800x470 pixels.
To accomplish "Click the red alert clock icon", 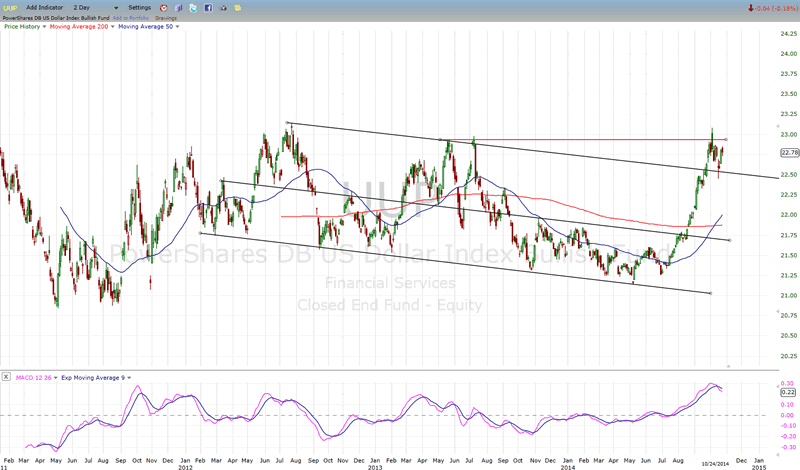I will (161, 7).
